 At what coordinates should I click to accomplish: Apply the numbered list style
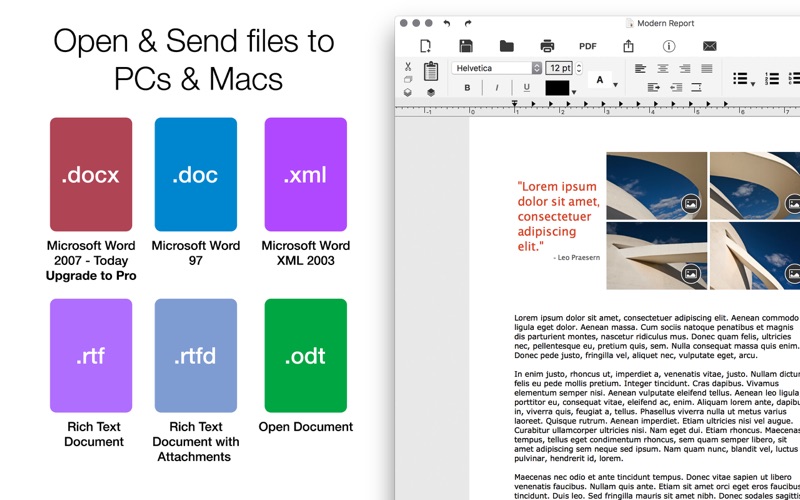tap(772, 78)
